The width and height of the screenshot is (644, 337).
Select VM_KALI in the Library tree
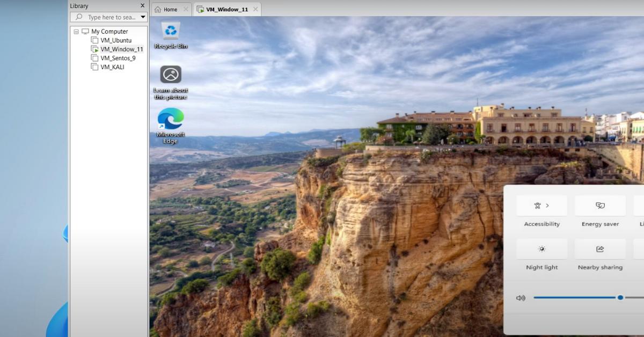[x=112, y=67]
